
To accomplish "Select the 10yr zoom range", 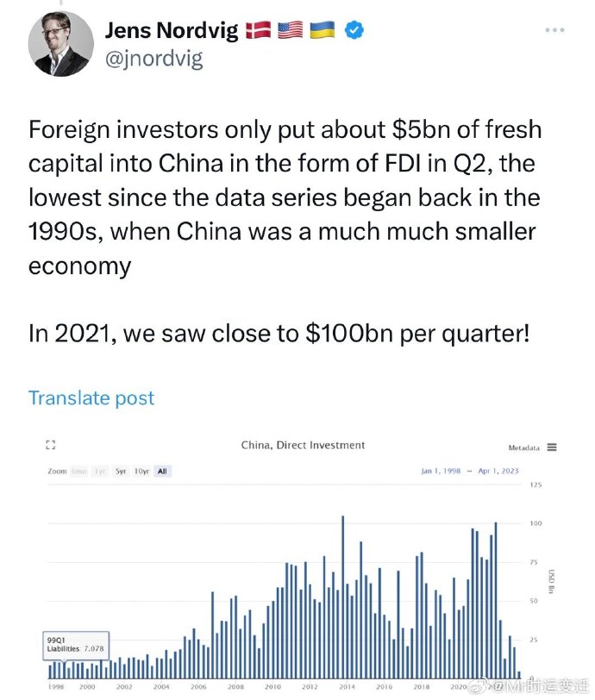I will (x=141, y=471).
